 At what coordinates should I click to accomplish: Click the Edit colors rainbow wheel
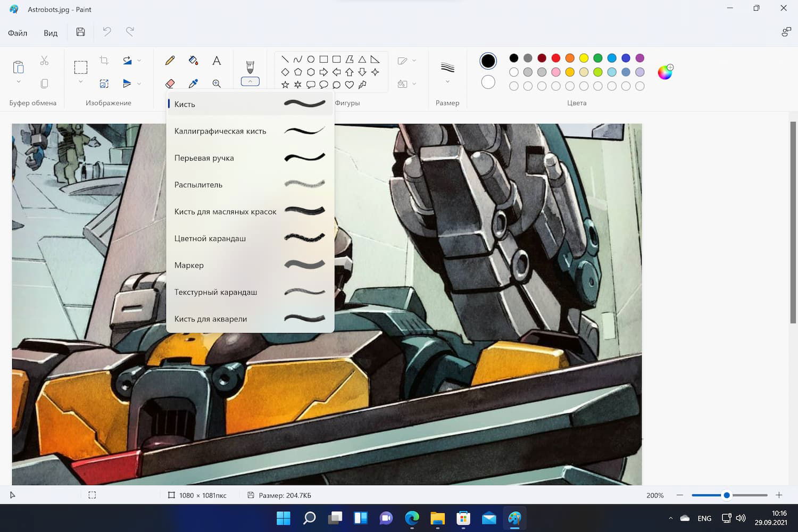pos(665,72)
